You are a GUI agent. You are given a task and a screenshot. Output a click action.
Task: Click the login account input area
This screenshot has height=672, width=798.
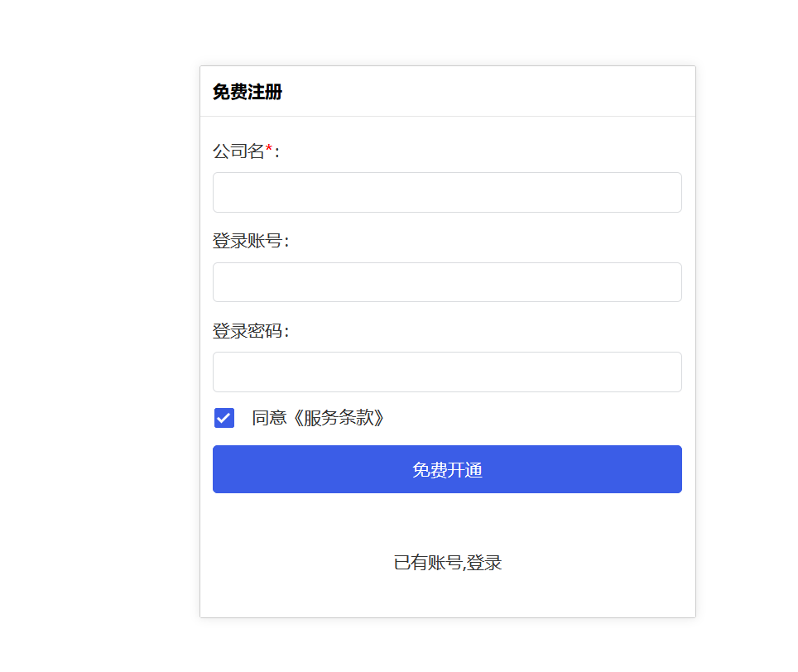(x=447, y=282)
